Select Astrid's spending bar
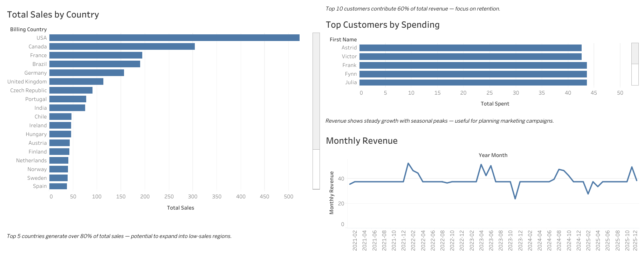 (470, 48)
